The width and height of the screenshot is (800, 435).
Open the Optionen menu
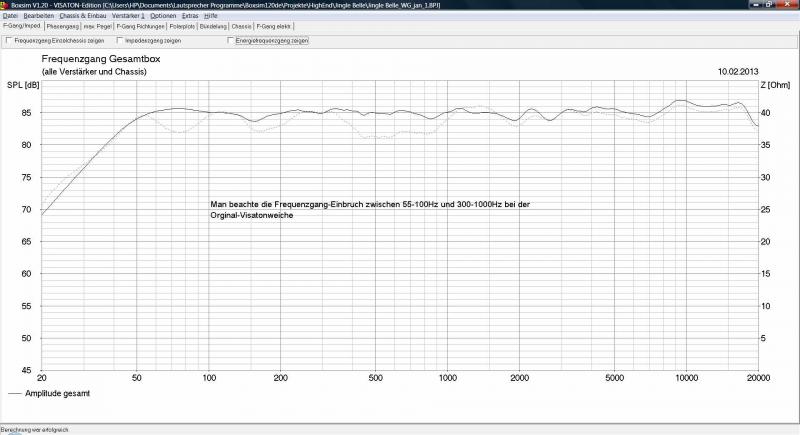(x=163, y=16)
